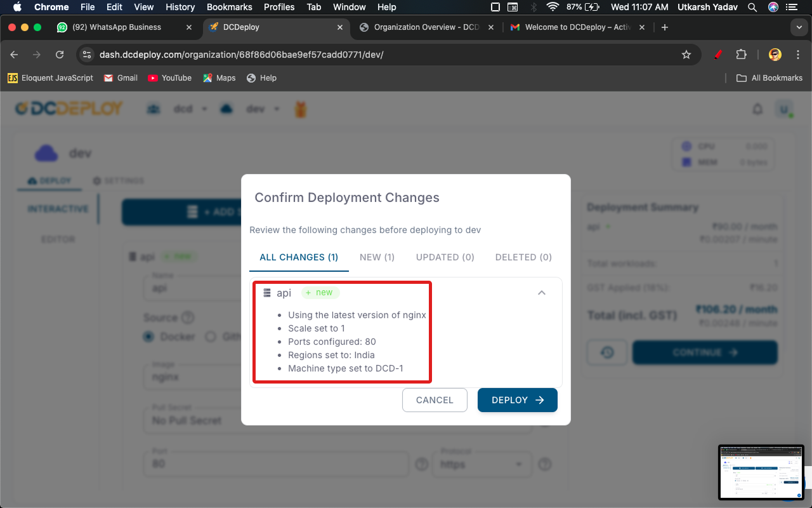Open the UPDATED (0) tab
Screen dimensions: 812x508
click(x=445, y=257)
